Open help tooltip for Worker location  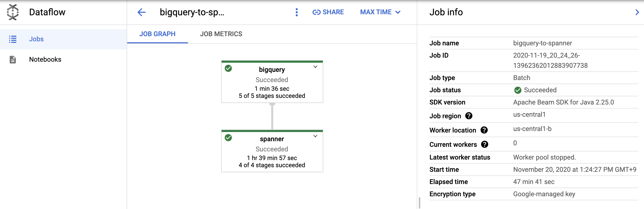[x=484, y=130]
